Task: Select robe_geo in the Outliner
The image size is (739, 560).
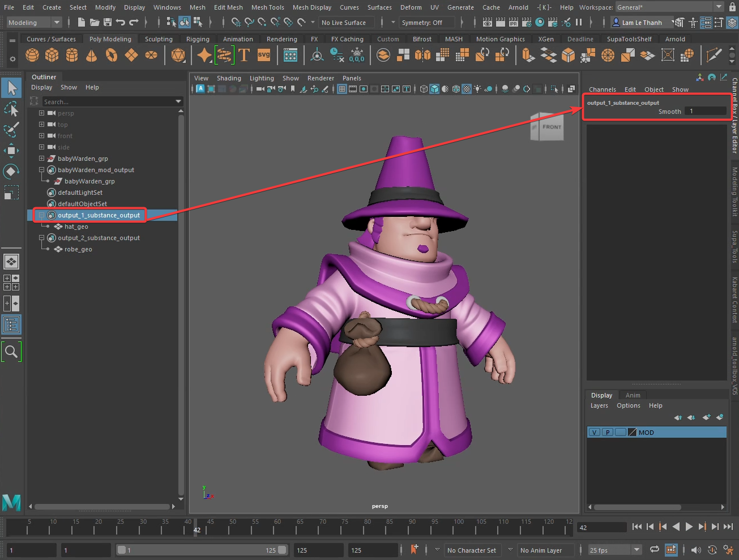Action: tap(78, 249)
